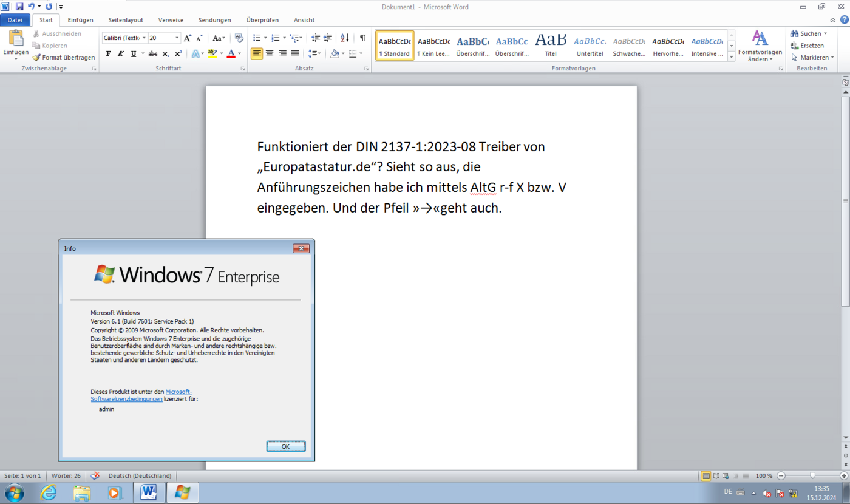The image size is (850, 504).
Task: Expand Suchen dropdown arrow
Action: click(826, 33)
